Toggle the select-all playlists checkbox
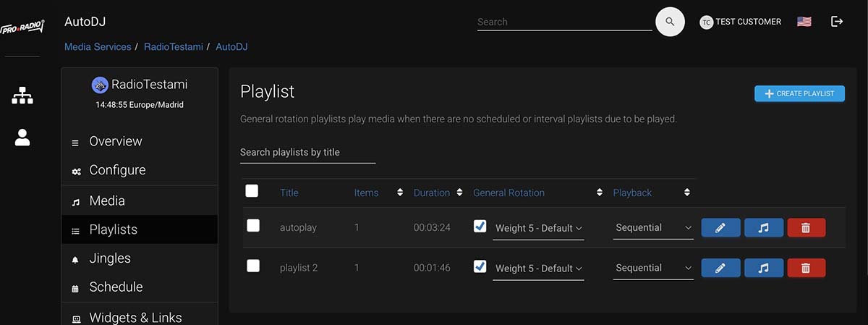868x325 pixels. [x=252, y=191]
